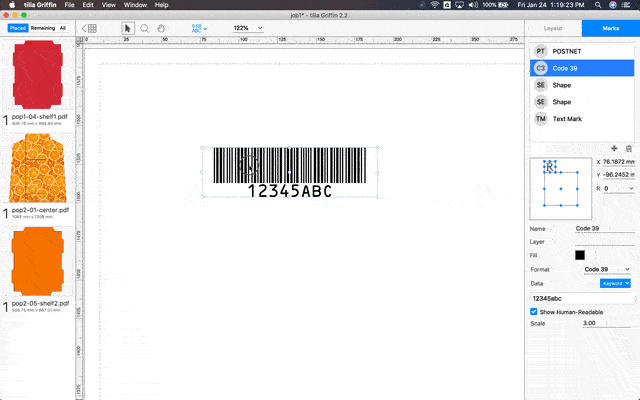Screen dimensions: 640x400
Task: Edit the 12345abc data field
Action: click(x=582, y=298)
